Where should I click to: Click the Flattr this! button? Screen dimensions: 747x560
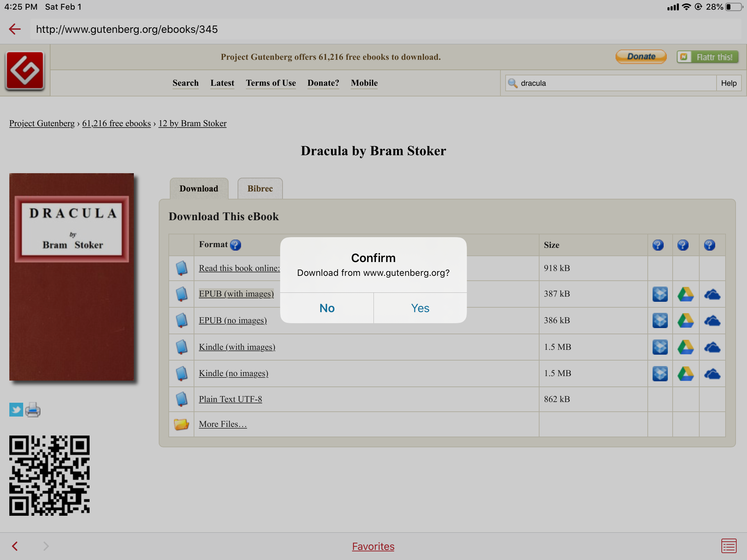tap(708, 57)
